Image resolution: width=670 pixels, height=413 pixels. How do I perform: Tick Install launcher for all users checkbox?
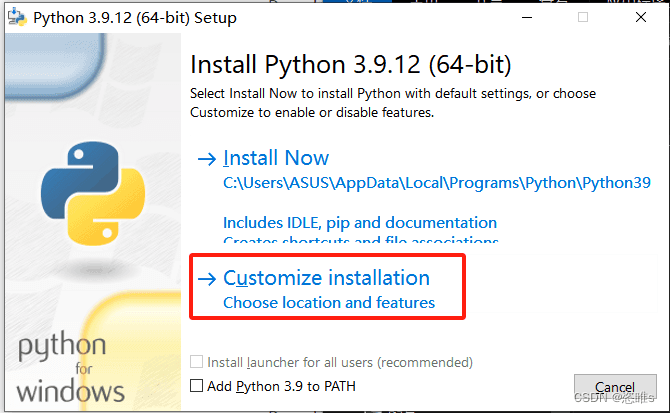197,362
